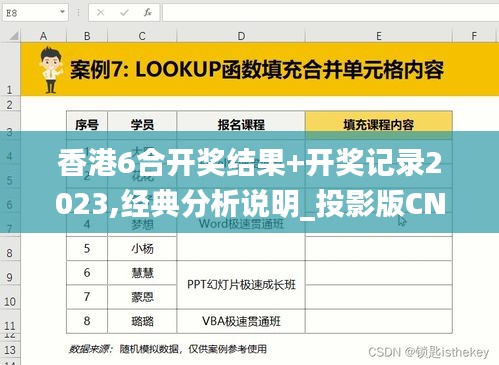Click the title cell 案例7: LOOKUP函数填充合并单元格内容
Image resolution: width=499 pixels, height=365 pixels.
pos(257,70)
